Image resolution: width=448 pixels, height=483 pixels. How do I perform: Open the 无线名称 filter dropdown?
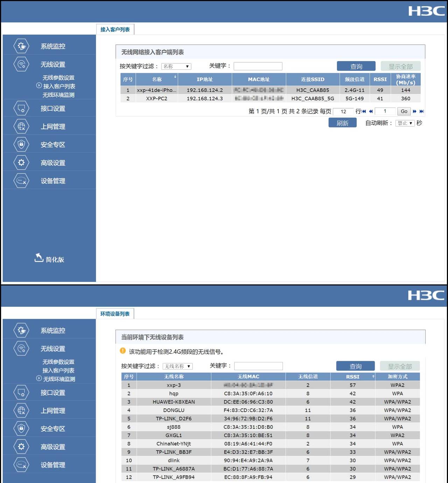tap(178, 366)
